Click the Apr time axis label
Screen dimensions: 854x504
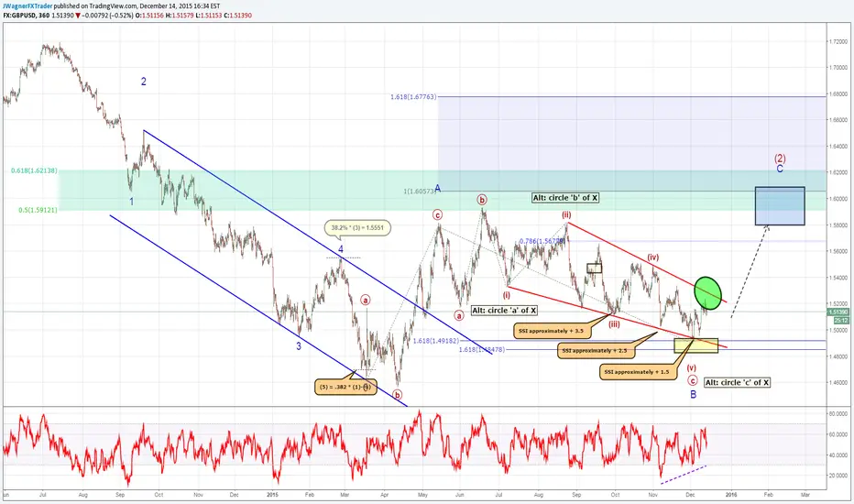[385, 495]
